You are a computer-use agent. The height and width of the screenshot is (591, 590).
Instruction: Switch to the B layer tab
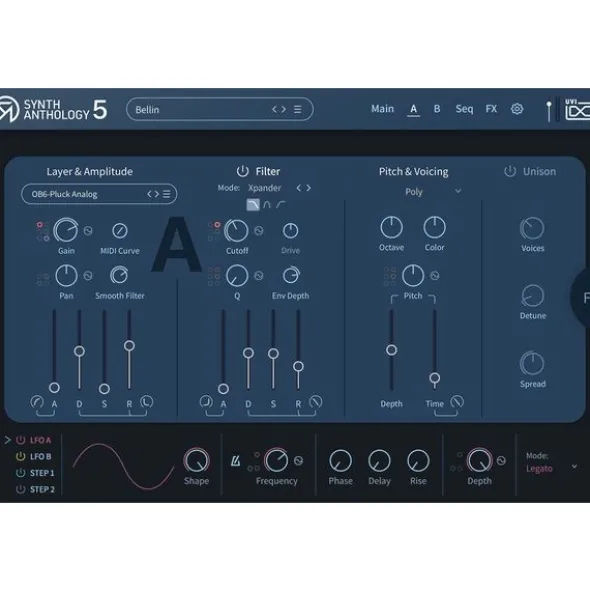[x=437, y=109]
